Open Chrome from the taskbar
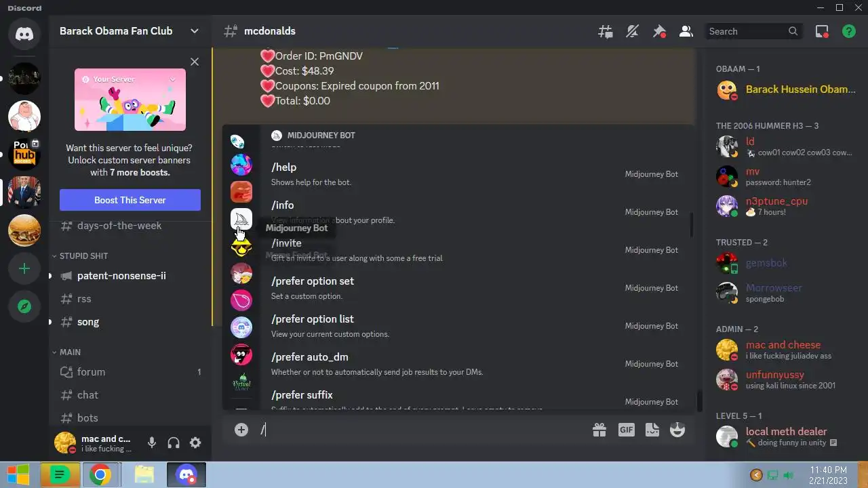The height and width of the screenshot is (488, 868). click(100, 475)
